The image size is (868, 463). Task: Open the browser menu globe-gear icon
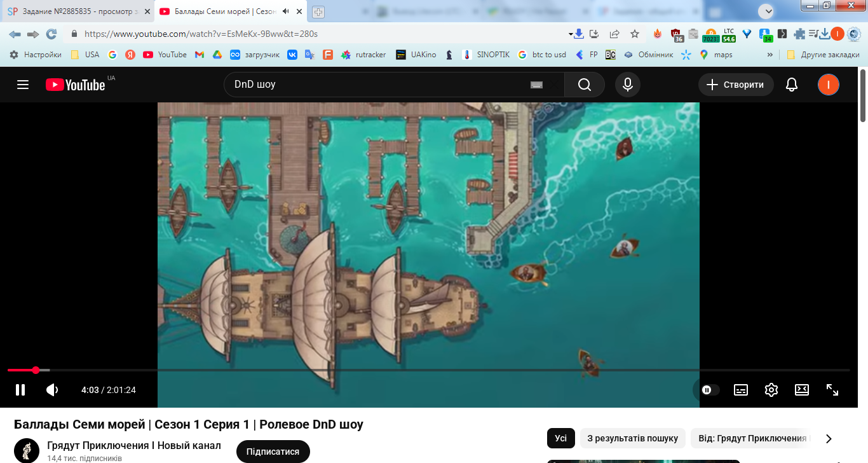853,34
